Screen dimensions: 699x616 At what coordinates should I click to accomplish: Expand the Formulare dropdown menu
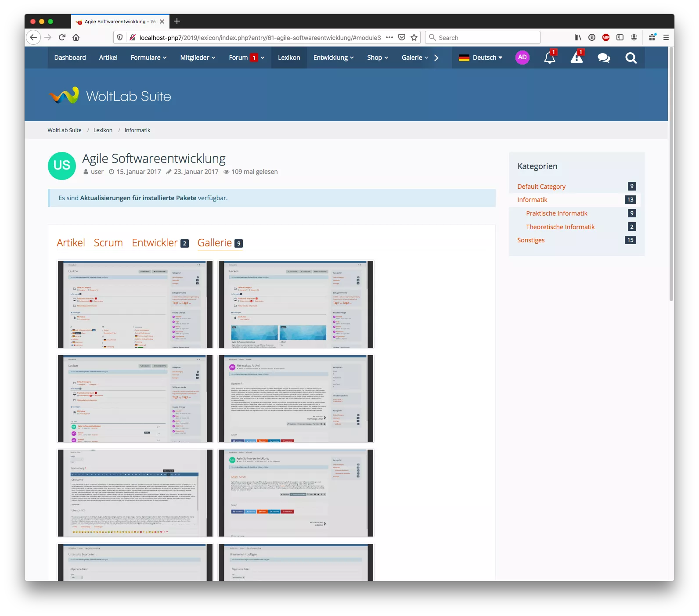pyautogui.click(x=148, y=58)
